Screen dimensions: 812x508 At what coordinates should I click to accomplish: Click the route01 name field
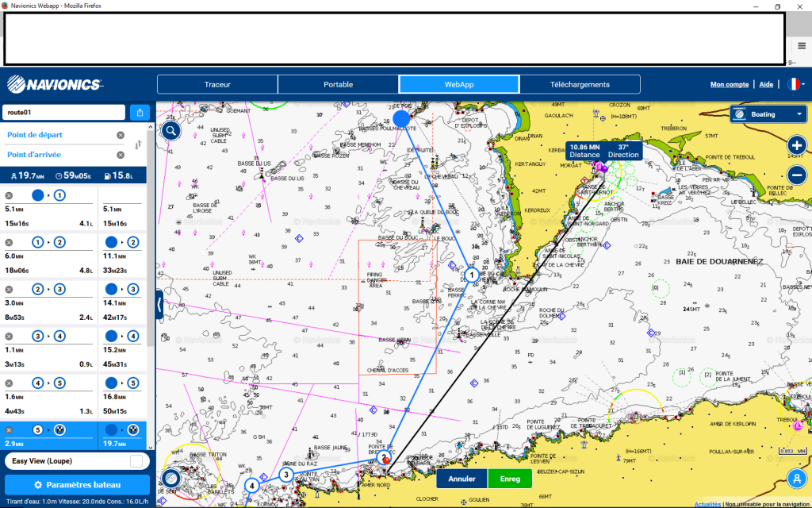[63, 113]
